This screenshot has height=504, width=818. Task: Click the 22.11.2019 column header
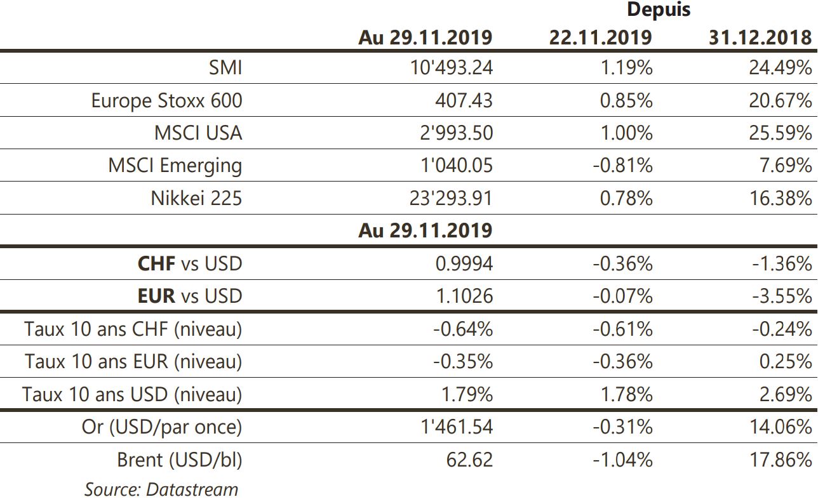(x=600, y=37)
